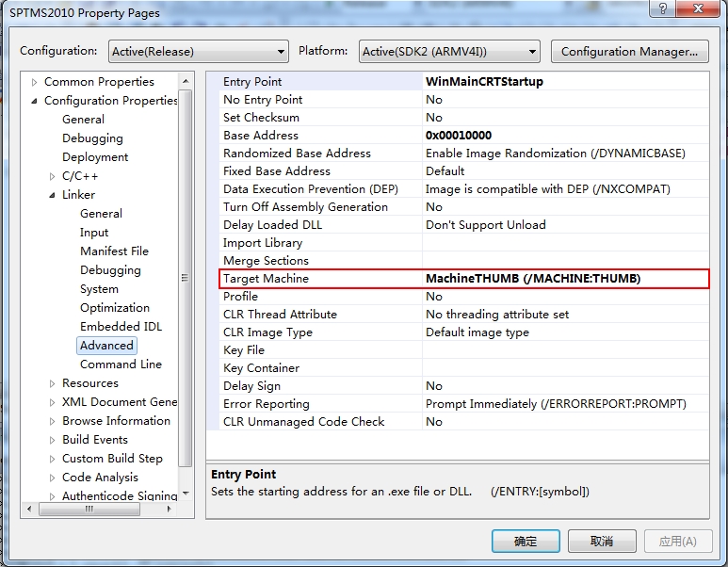The width and height of the screenshot is (728, 567).
Task: Click the horizontal scroll-right arrow in tree
Action: 169,509
